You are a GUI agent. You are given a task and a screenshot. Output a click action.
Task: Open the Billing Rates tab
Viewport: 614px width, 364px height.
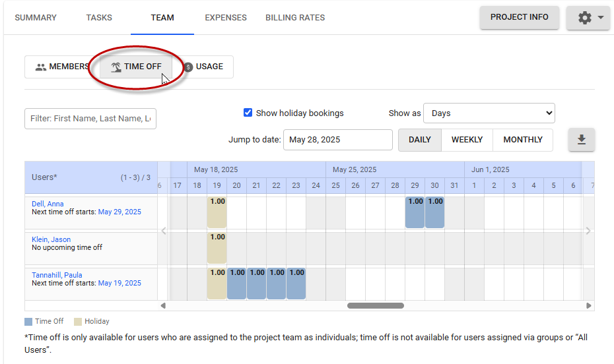pos(295,18)
